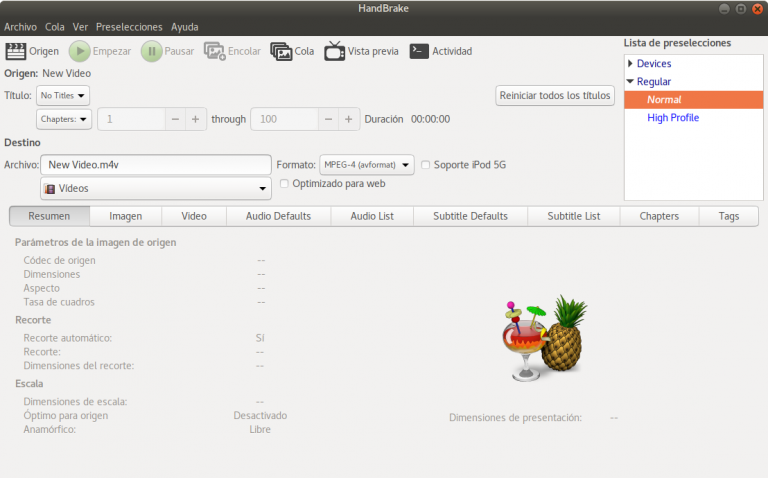Switch to the Vídeo tab
Screen dimensions: 768x478
pyautogui.click(x=194, y=216)
